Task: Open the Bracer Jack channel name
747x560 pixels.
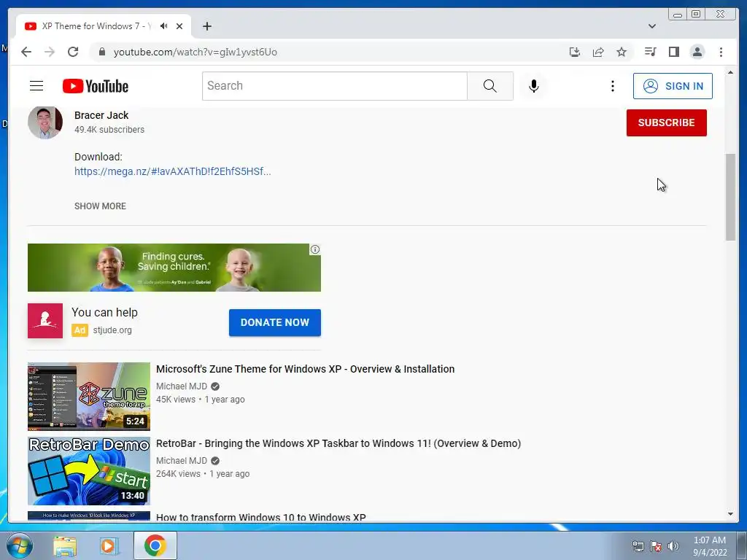Action: (x=101, y=115)
